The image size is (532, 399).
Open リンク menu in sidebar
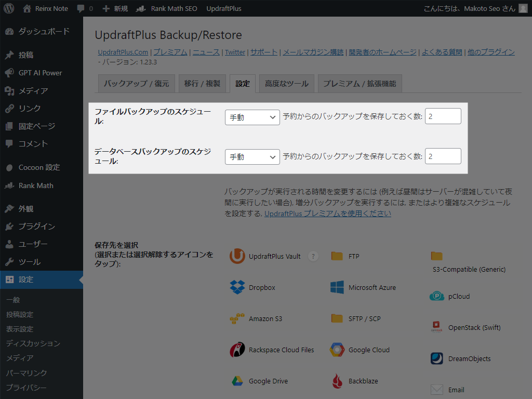click(x=42, y=108)
